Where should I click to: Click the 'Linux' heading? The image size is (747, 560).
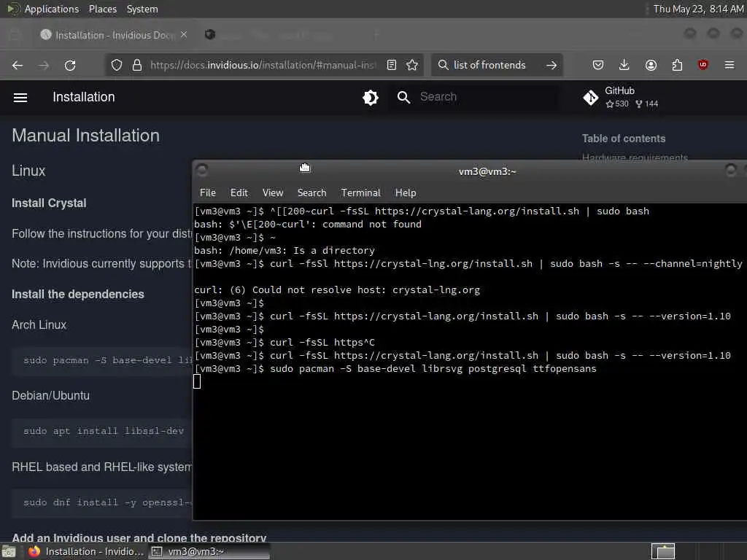[28, 171]
